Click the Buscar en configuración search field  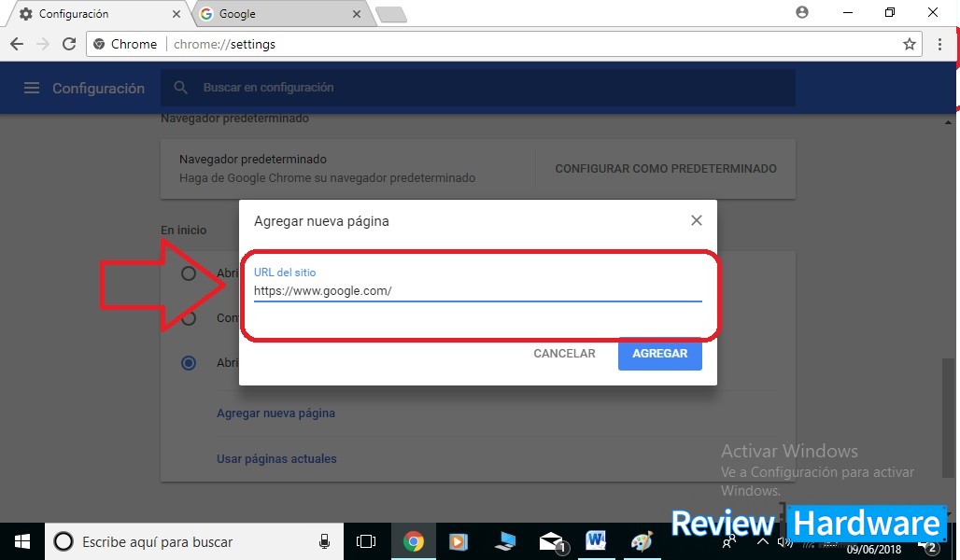click(x=477, y=88)
